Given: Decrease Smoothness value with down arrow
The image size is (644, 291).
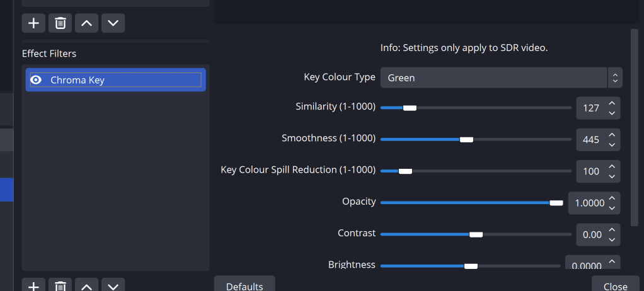Looking at the screenshot, I should coord(612,145).
